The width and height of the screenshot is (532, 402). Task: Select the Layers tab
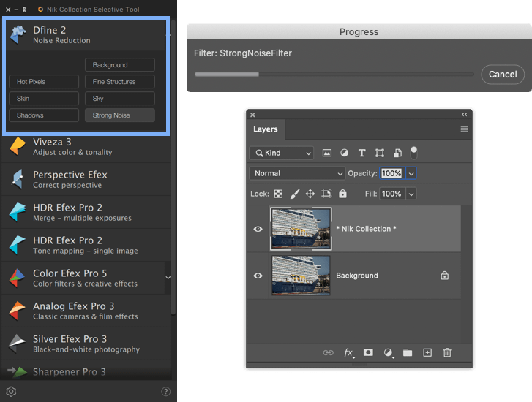266,129
